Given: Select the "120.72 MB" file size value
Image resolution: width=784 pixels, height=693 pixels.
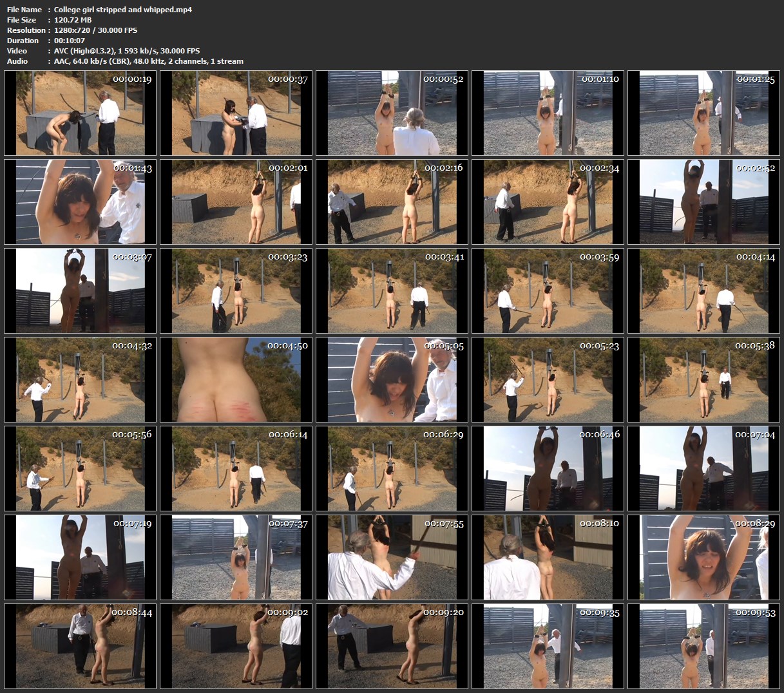Looking at the screenshot, I should point(73,20).
